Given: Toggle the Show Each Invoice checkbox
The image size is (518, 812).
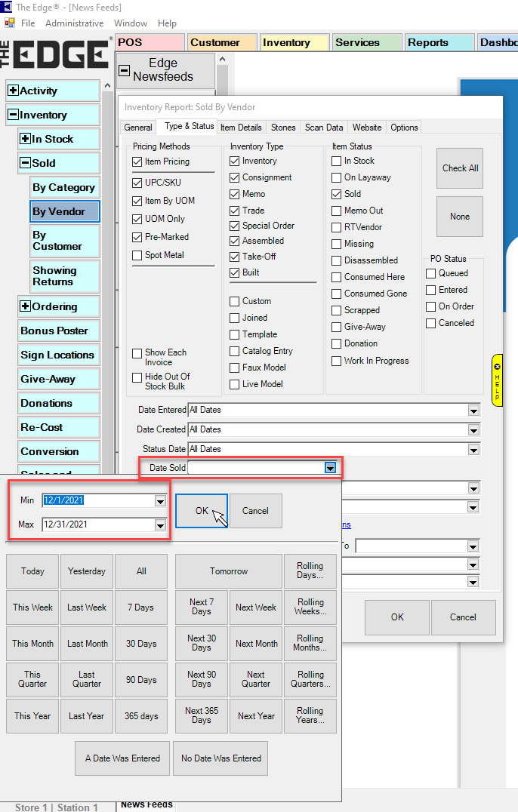Looking at the screenshot, I should [x=137, y=352].
